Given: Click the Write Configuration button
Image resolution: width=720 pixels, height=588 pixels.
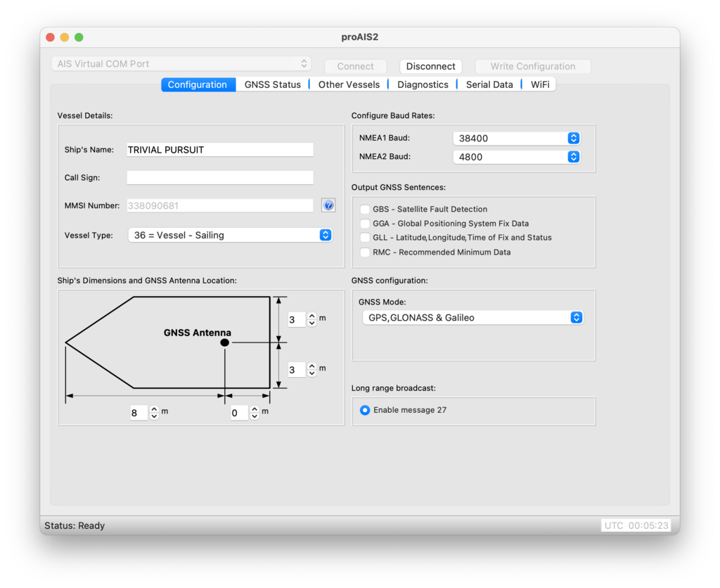Looking at the screenshot, I should click(x=533, y=66).
